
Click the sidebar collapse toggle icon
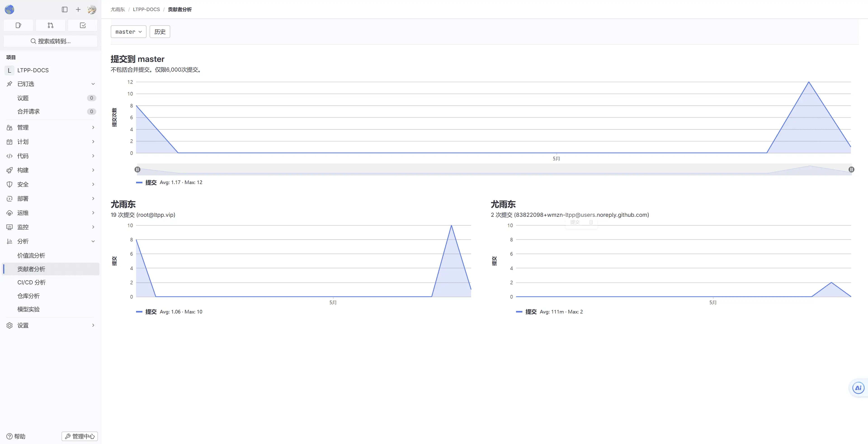pyautogui.click(x=65, y=9)
